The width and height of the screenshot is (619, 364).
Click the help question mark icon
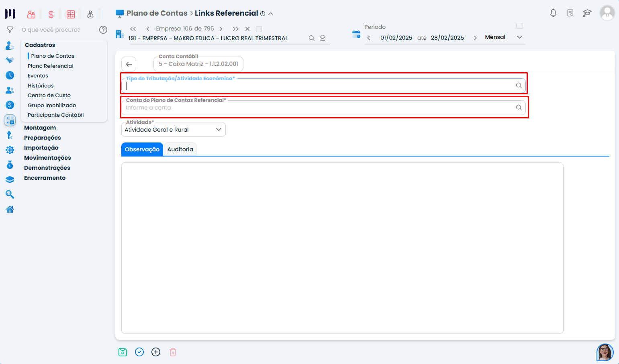point(103,30)
